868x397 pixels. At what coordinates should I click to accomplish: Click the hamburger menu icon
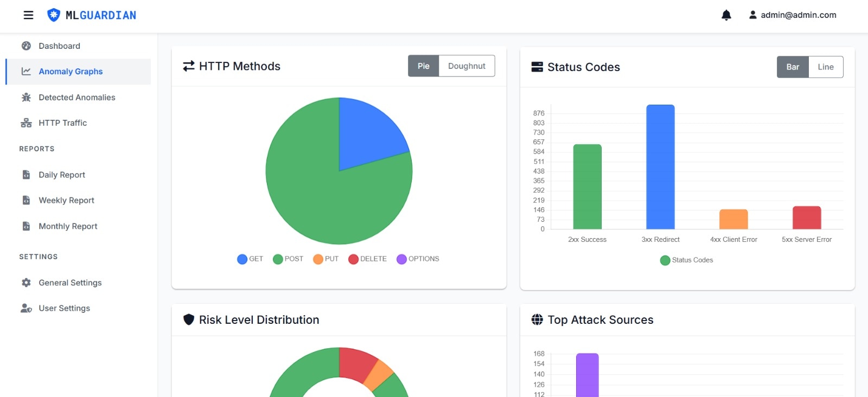tap(28, 15)
